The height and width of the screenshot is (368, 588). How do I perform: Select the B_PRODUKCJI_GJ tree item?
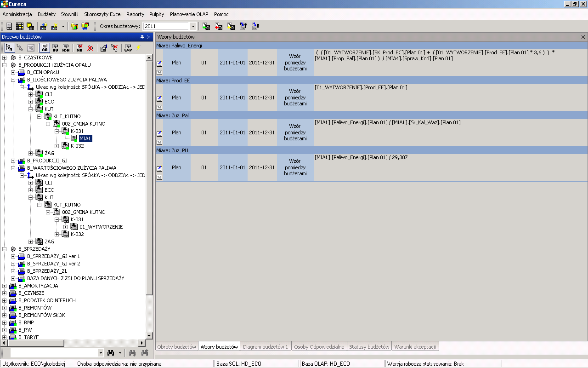coord(47,161)
